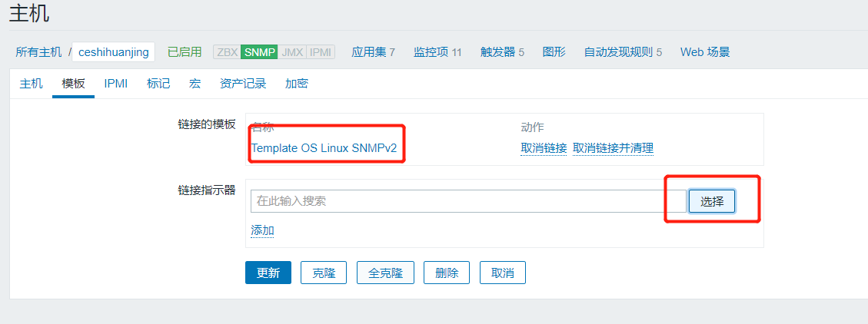
Task: Open 自动发现规则 discovery rules
Action: point(623,52)
